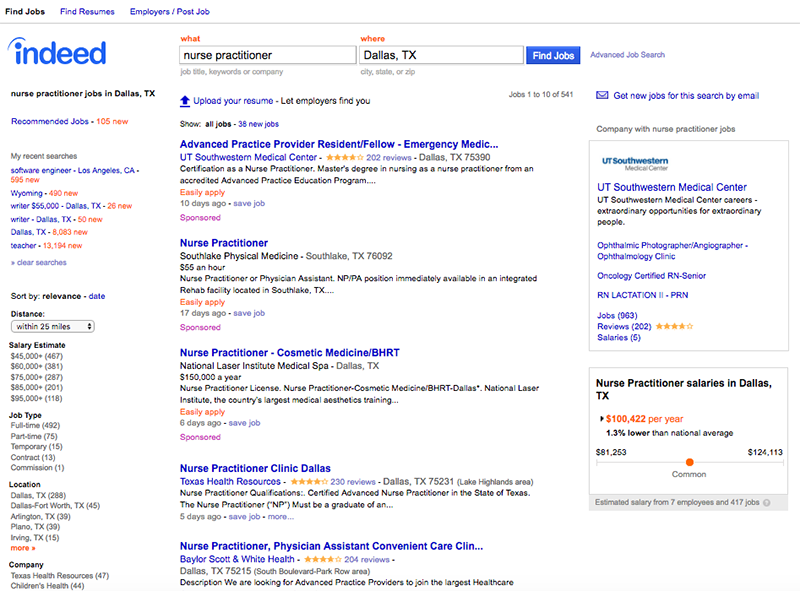The width and height of the screenshot is (800, 591).
Task: Save the 17 days ago job
Action: [249, 313]
